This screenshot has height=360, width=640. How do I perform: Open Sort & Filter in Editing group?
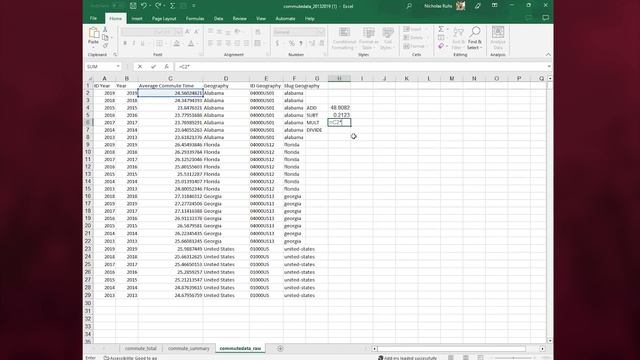458,39
